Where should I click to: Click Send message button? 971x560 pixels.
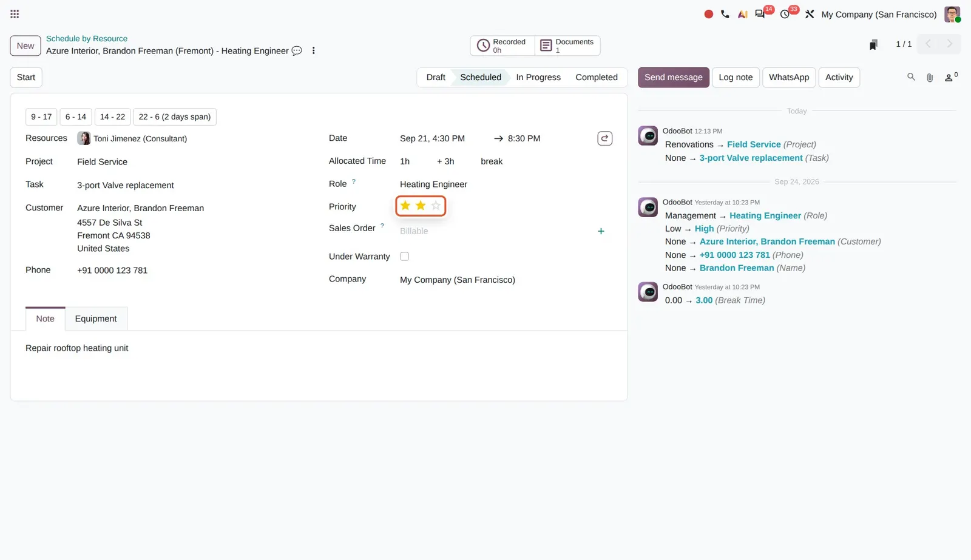674,77
